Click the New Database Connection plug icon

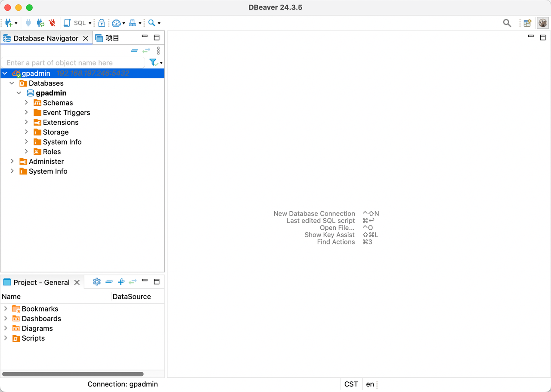9,23
